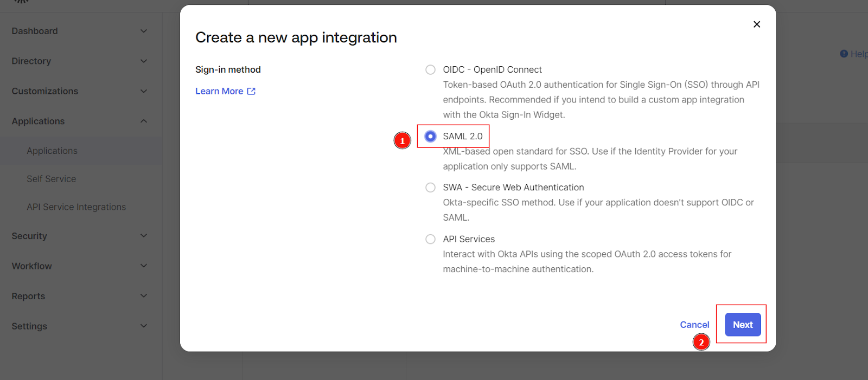The width and height of the screenshot is (868, 380).
Task: Expand the Settings section chevron
Action: pos(144,326)
